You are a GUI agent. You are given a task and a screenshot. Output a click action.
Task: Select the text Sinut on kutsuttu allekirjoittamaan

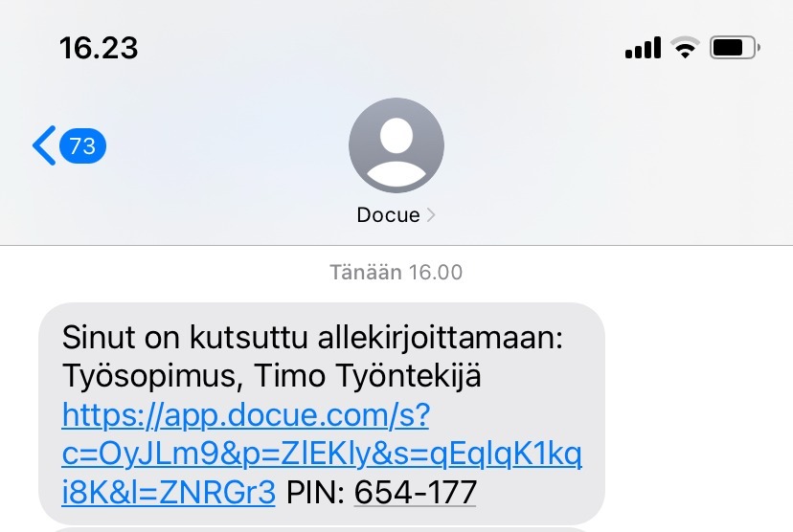[x=312, y=338]
